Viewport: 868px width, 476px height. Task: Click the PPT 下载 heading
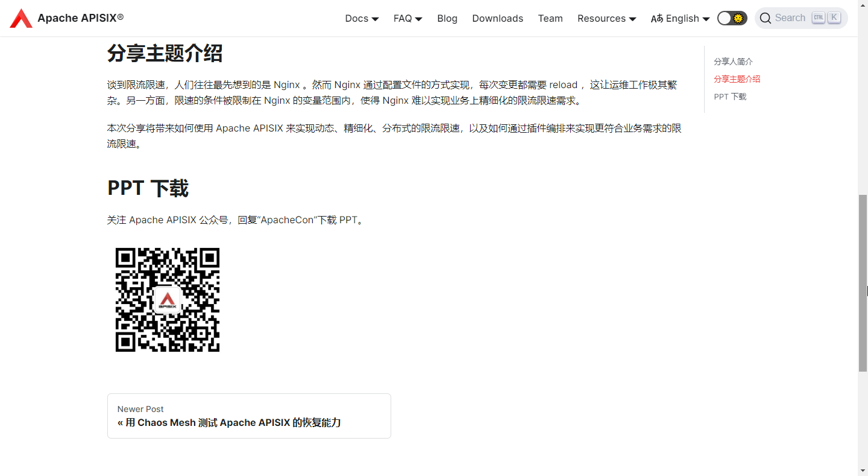coord(148,188)
